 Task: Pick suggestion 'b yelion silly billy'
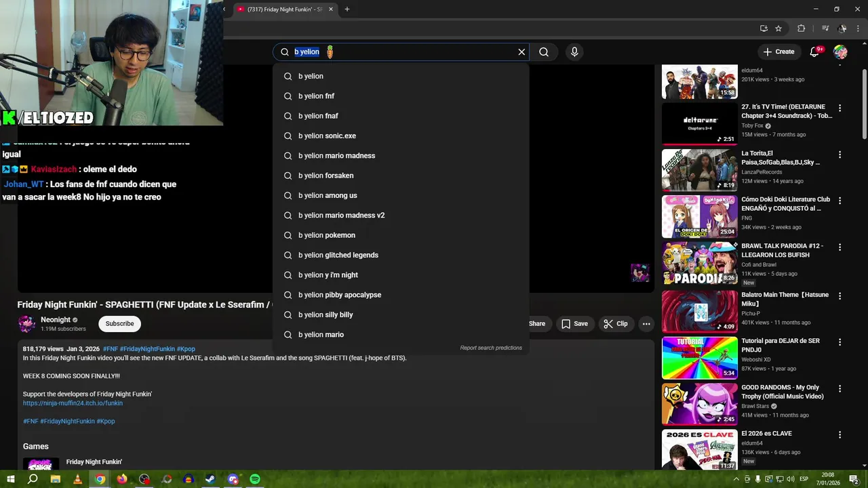click(x=401, y=314)
